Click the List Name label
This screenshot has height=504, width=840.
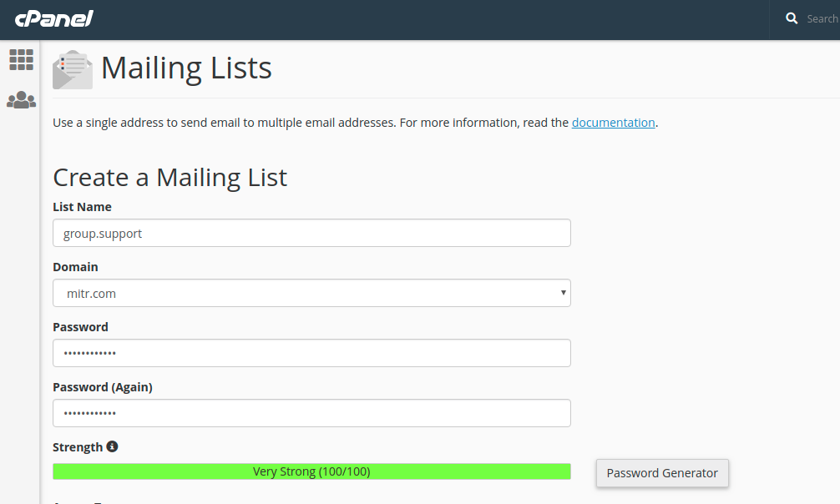click(82, 207)
